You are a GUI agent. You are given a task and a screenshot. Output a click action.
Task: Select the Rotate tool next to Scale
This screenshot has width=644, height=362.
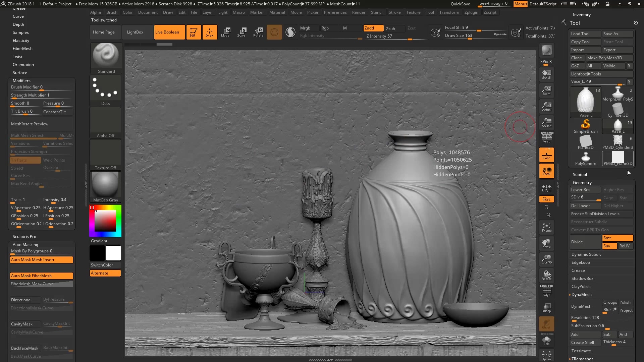click(258, 32)
